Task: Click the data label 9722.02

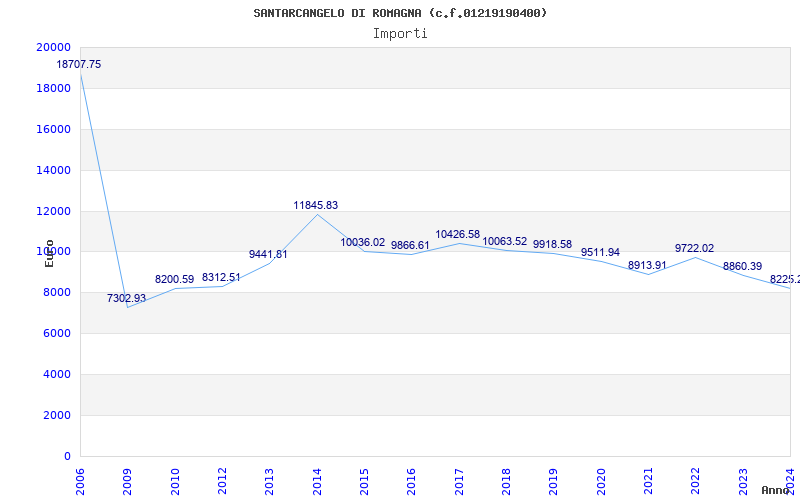Action: pyautogui.click(x=694, y=248)
